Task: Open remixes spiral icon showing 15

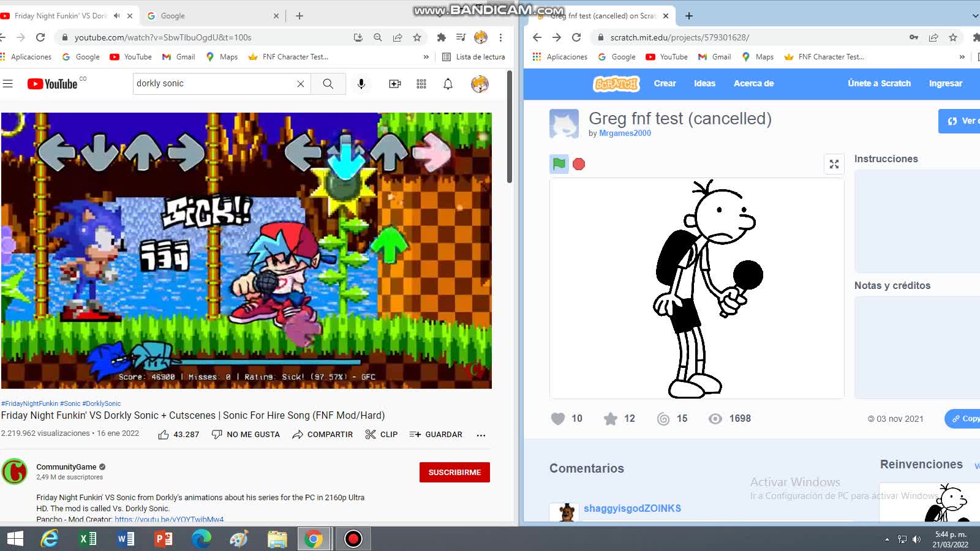Action: [x=663, y=419]
